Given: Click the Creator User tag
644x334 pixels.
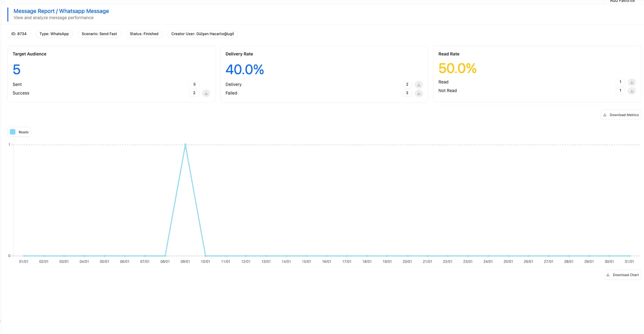Looking at the screenshot, I should click(203, 34).
